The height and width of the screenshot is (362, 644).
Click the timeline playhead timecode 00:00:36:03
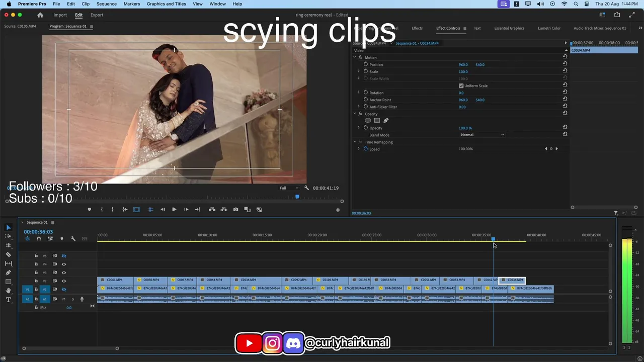point(38,232)
